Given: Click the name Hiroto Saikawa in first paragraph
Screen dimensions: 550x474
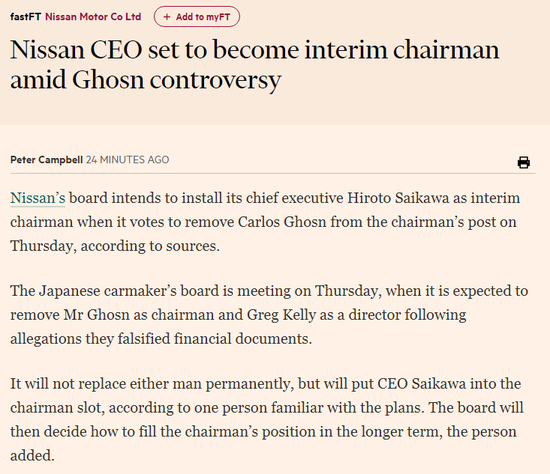Looking at the screenshot, I should [x=398, y=198].
